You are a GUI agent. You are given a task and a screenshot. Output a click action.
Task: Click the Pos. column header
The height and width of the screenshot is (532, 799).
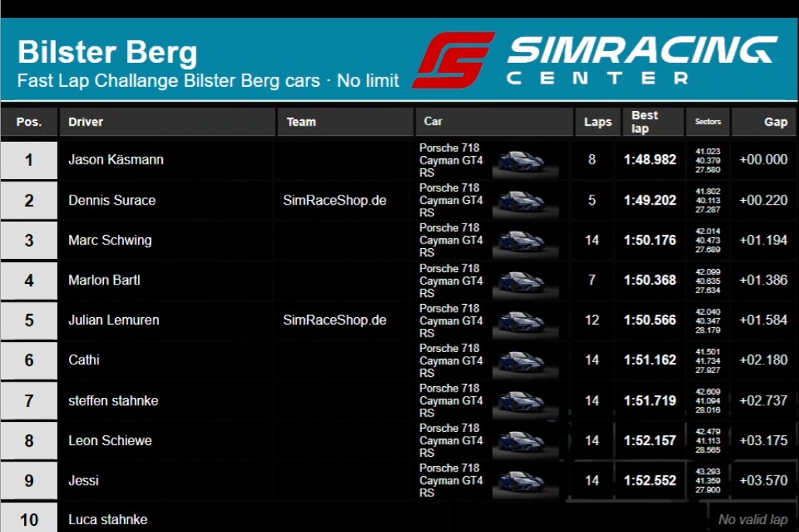pos(29,122)
